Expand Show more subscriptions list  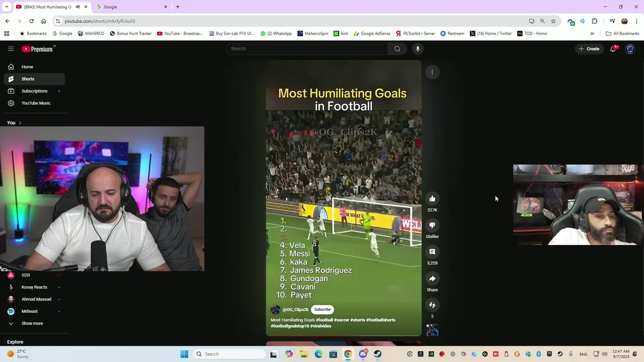[34, 323]
